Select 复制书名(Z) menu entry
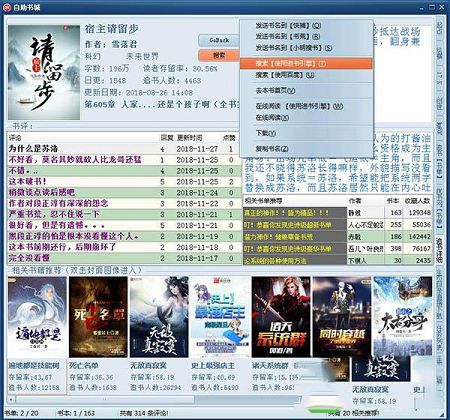 tap(306, 149)
